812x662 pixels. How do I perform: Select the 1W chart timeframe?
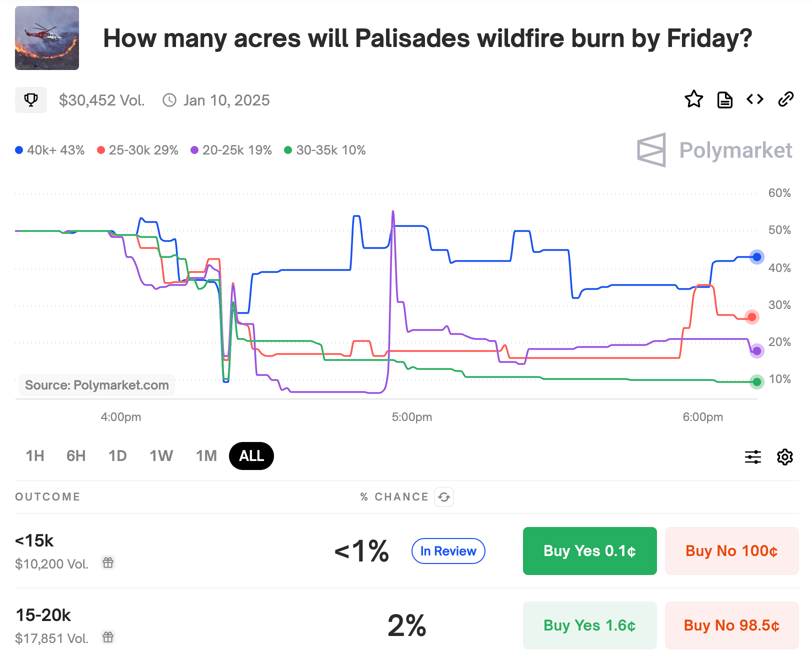pyautogui.click(x=161, y=455)
